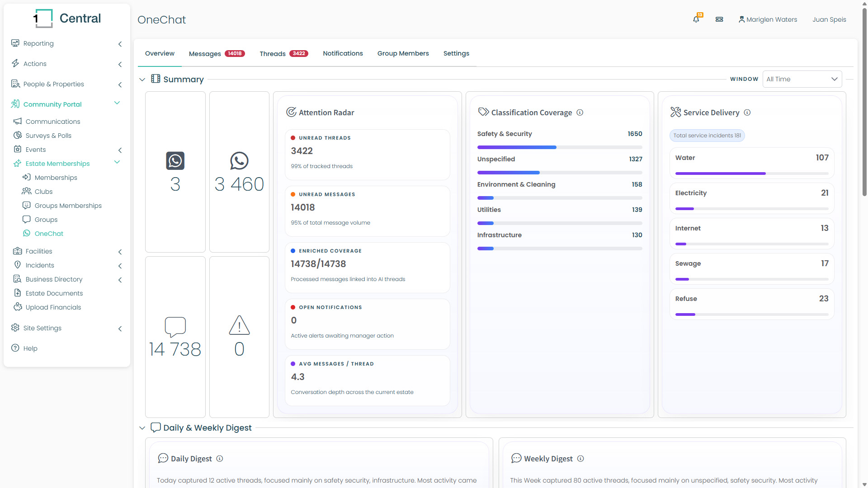Image resolution: width=868 pixels, height=488 pixels.
Task: Click the Marigien Waters user link
Action: (768, 19)
